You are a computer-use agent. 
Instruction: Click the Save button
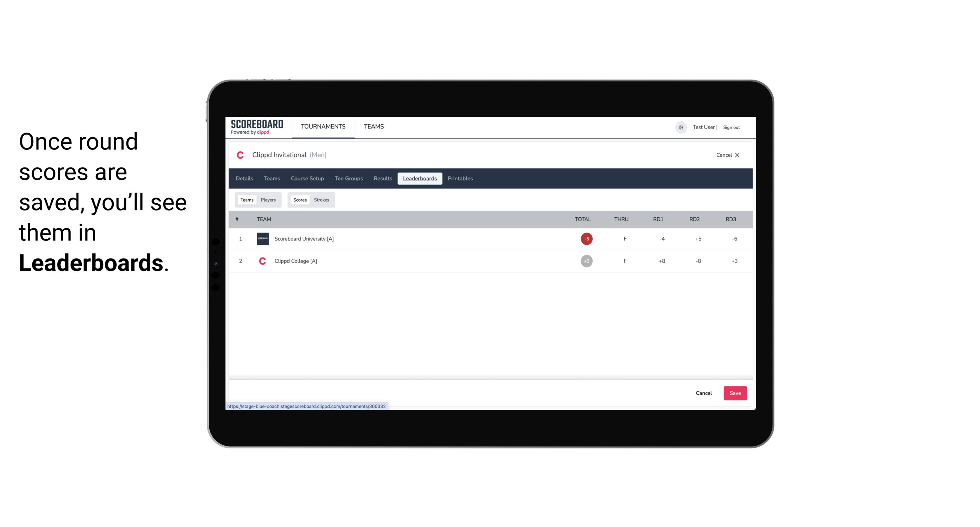tap(734, 393)
